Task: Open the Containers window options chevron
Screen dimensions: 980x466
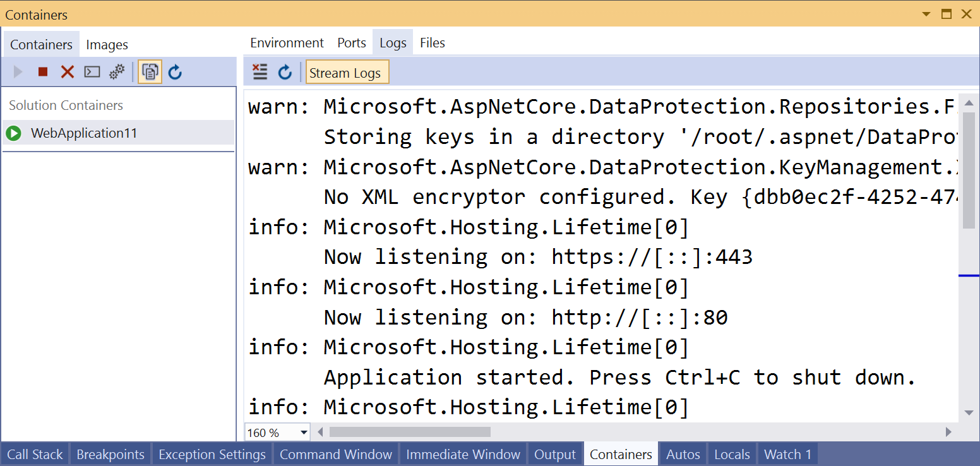Action: point(926,13)
